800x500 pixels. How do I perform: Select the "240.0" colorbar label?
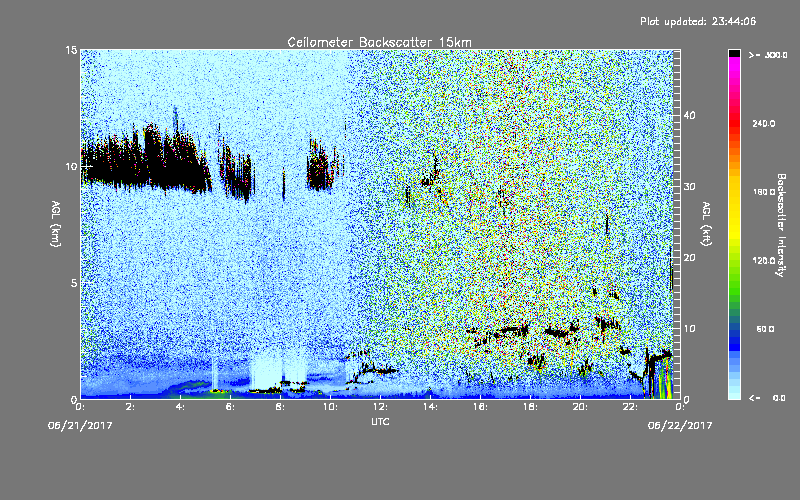pos(764,124)
